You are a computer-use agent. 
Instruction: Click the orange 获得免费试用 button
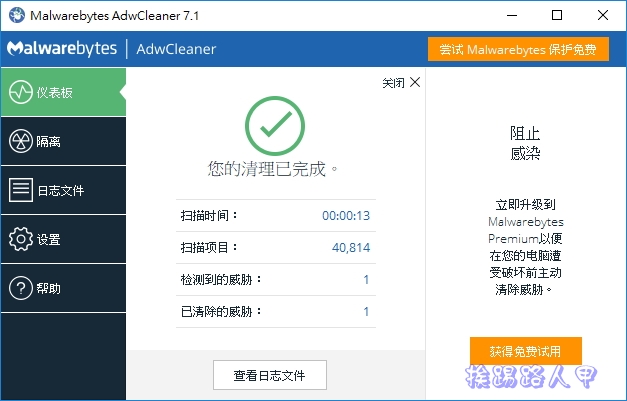pyautogui.click(x=525, y=351)
